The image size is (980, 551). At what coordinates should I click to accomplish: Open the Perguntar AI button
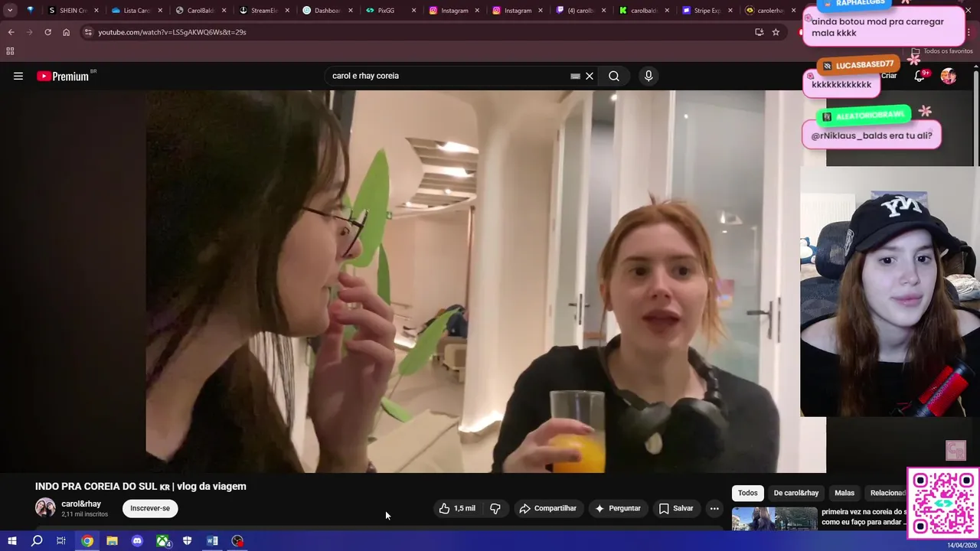click(x=618, y=508)
